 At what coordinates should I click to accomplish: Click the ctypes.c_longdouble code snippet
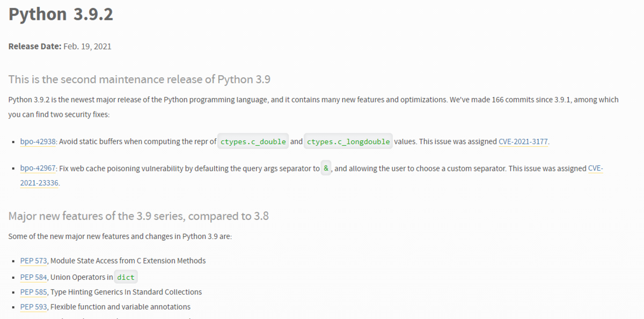(348, 142)
